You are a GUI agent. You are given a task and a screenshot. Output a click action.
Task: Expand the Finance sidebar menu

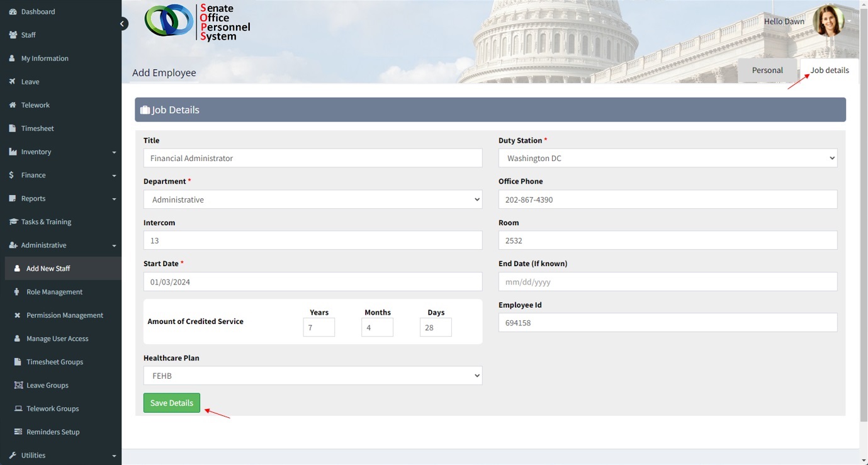tap(60, 175)
